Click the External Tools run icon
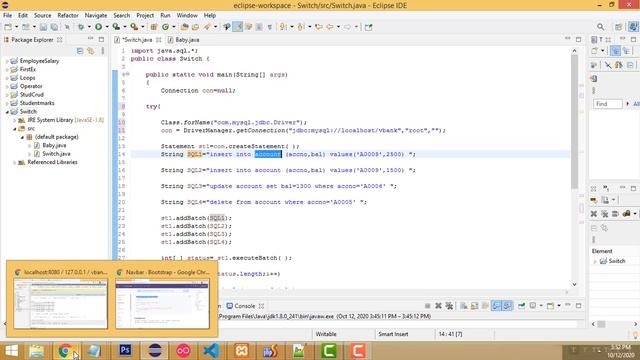Viewport: 640px width, 360px height. coord(134,27)
